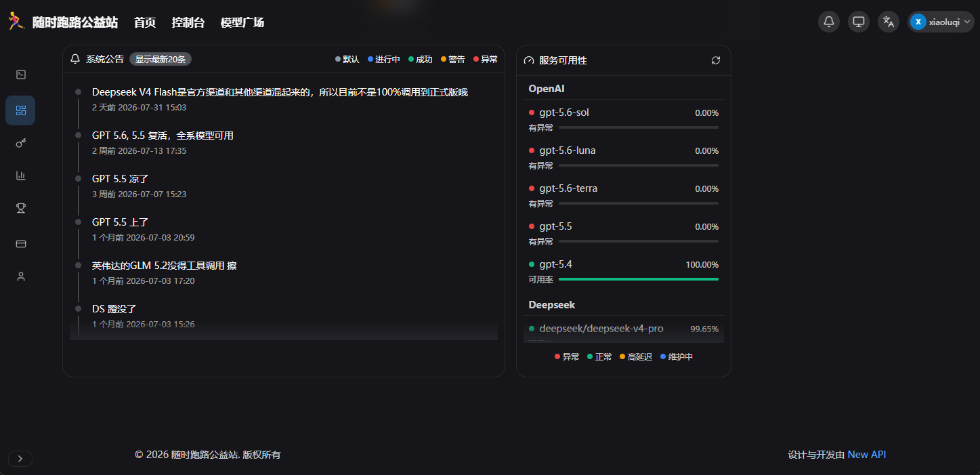Select the deepseek/deepseek-v4-pro service
Screen dimensions: 980x475
pyautogui.click(x=601, y=329)
